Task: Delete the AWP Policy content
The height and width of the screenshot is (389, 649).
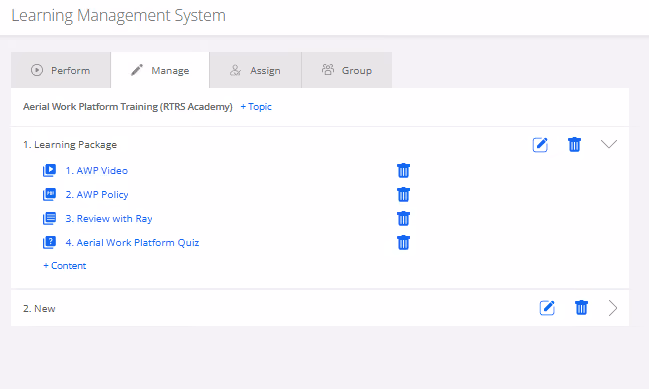Action: click(404, 194)
